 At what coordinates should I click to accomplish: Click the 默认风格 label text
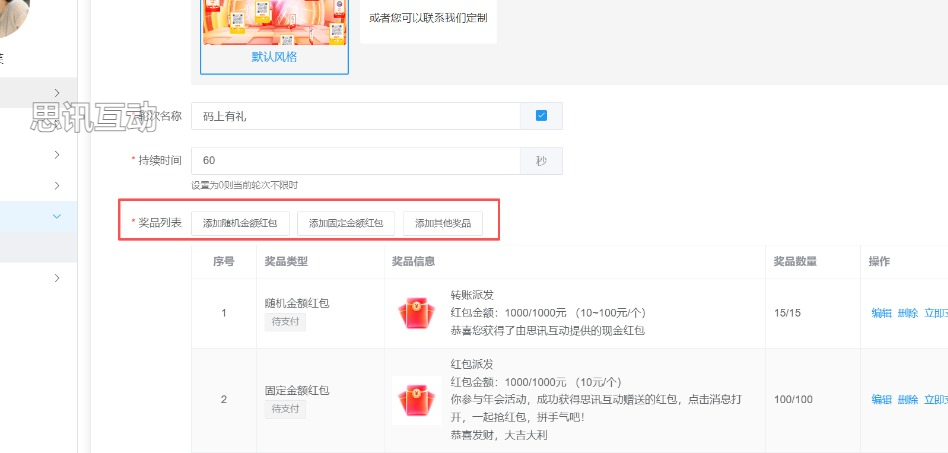coord(274,57)
